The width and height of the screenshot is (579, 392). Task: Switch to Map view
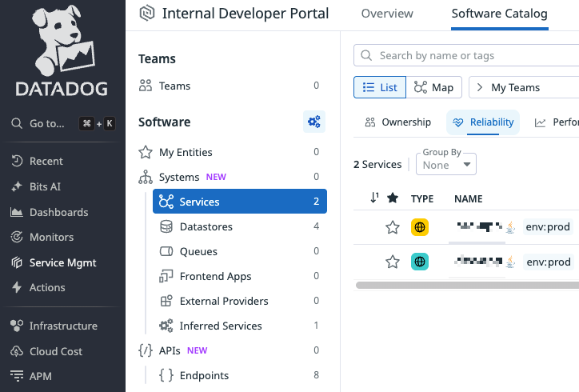pos(434,87)
